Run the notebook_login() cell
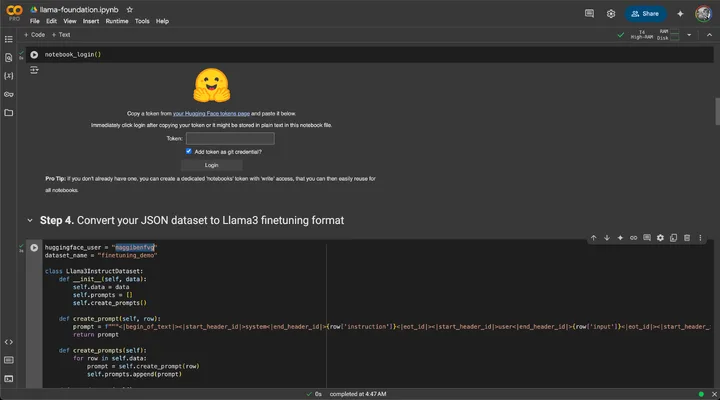720x400 pixels. pyautogui.click(x=34, y=55)
